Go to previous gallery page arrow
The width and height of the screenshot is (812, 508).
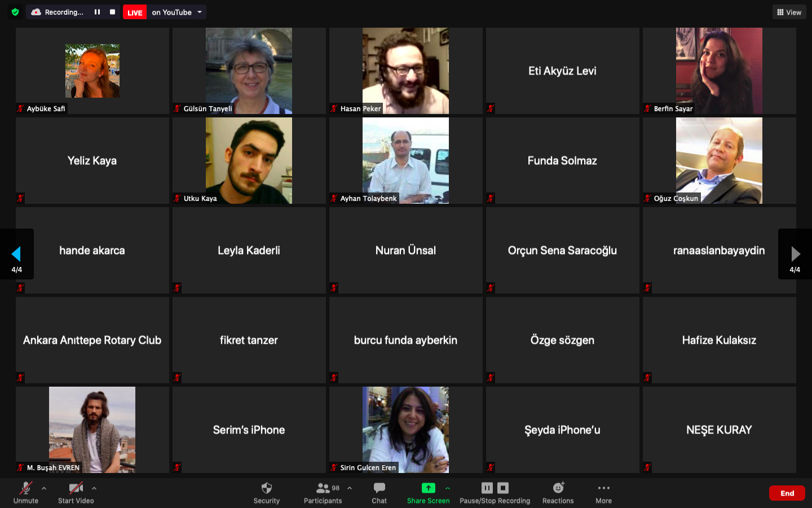(x=16, y=254)
